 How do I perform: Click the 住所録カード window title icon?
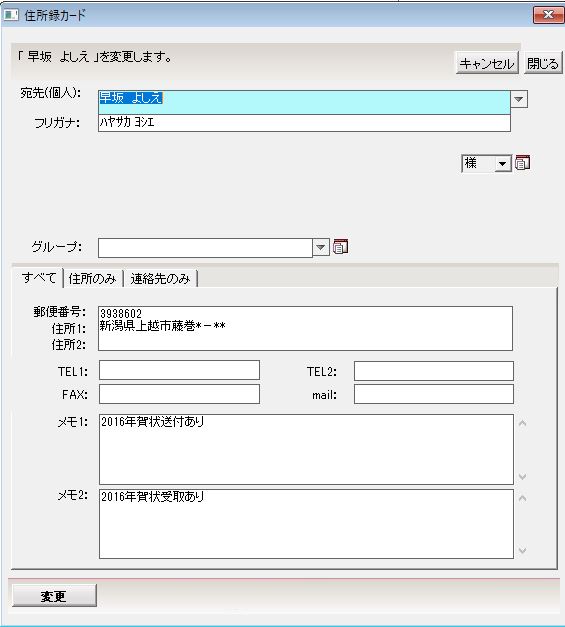point(11,15)
